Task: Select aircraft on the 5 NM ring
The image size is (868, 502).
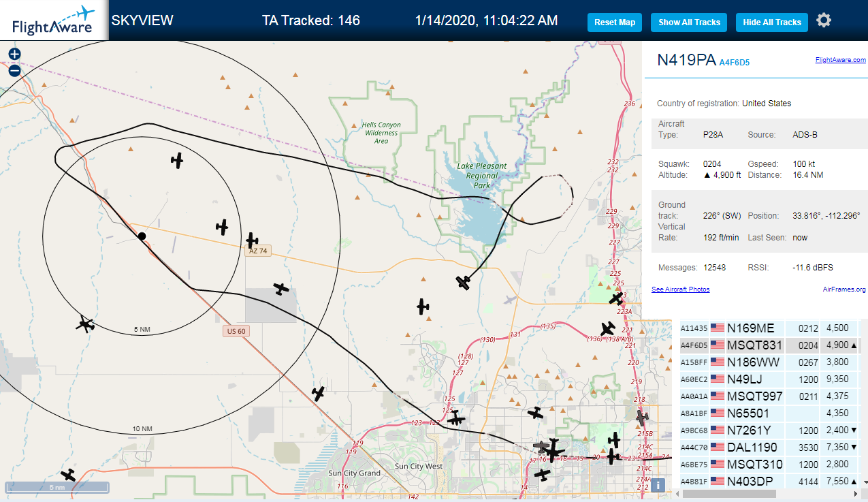Action: 85,324
